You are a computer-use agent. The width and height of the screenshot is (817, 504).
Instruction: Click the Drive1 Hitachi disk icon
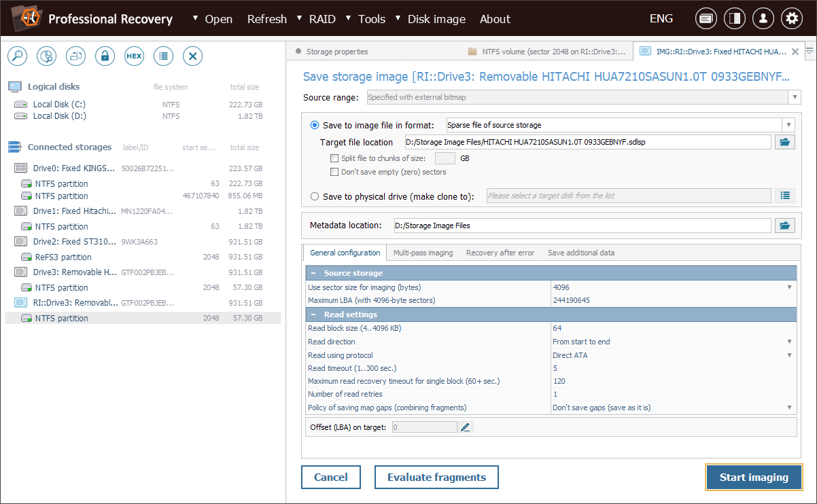pos(21,211)
